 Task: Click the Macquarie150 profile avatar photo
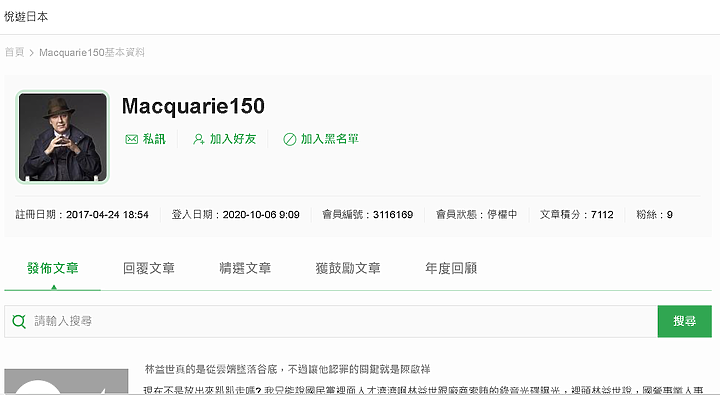click(62, 137)
